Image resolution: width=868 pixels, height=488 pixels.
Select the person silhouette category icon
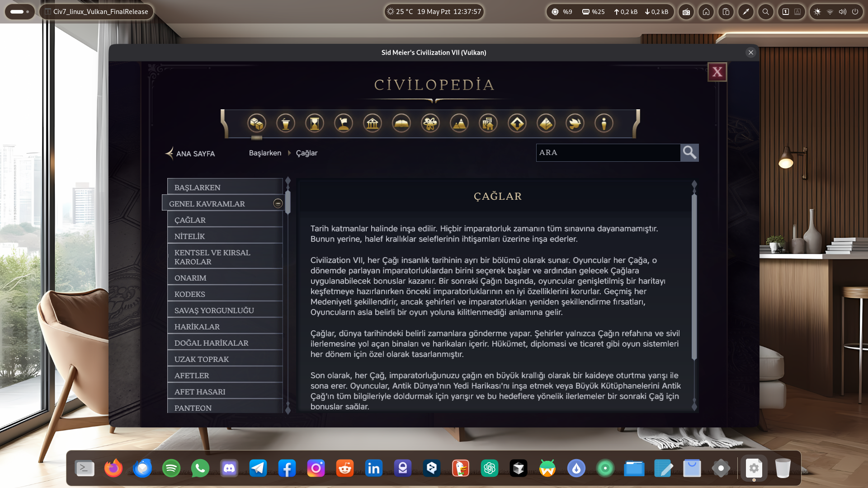[x=604, y=123]
